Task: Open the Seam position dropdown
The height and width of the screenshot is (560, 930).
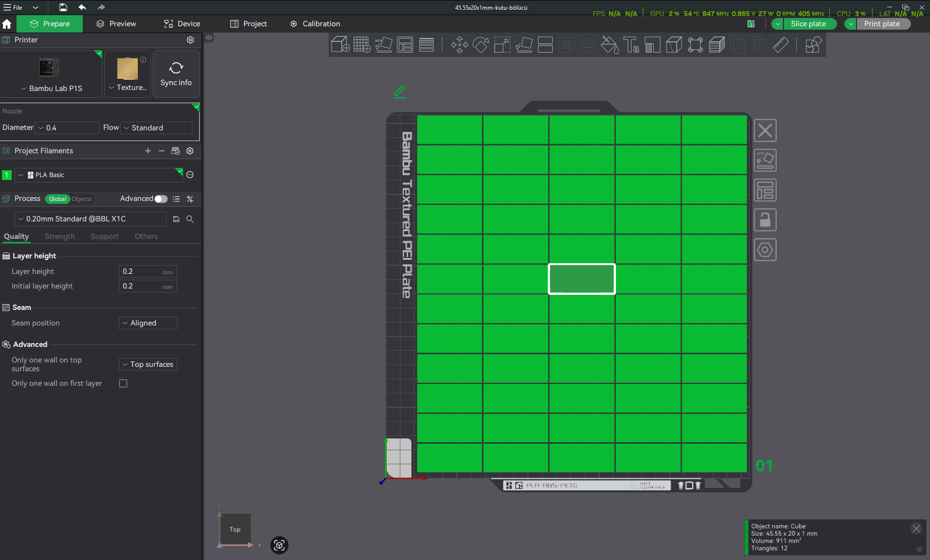Action: pyautogui.click(x=148, y=323)
